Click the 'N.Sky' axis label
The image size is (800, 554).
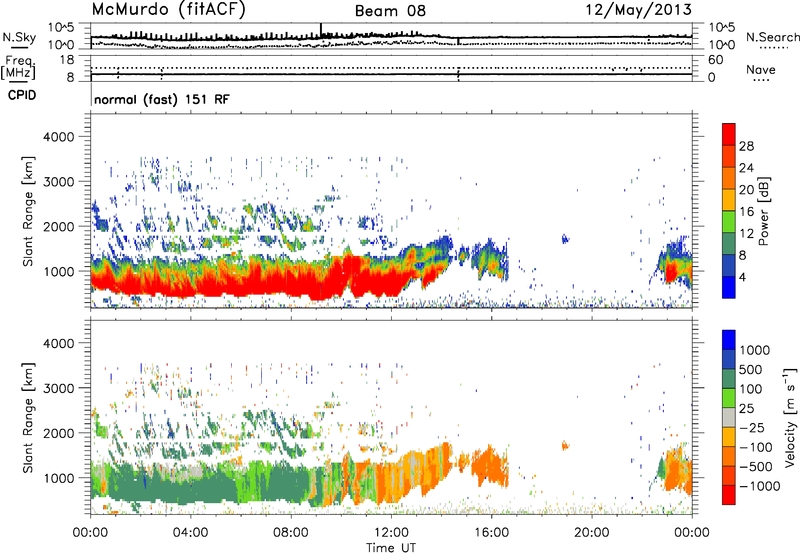[19, 37]
